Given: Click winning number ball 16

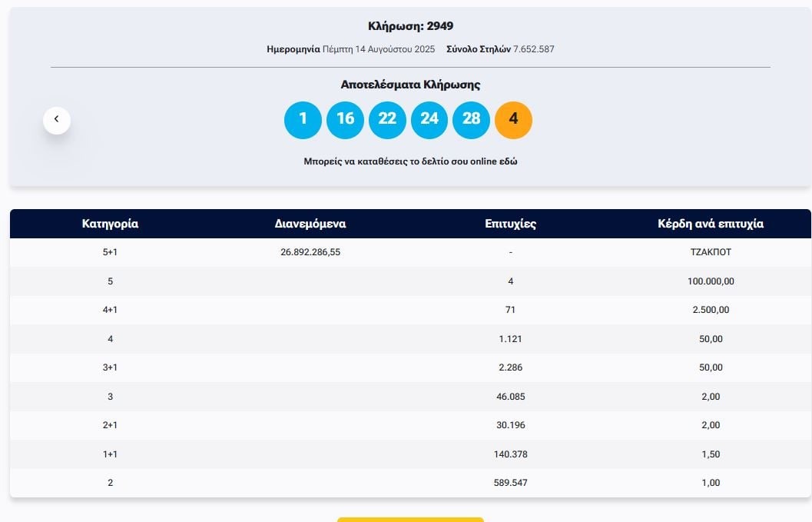Looking at the screenshot, I should click(x=345, y=120).
